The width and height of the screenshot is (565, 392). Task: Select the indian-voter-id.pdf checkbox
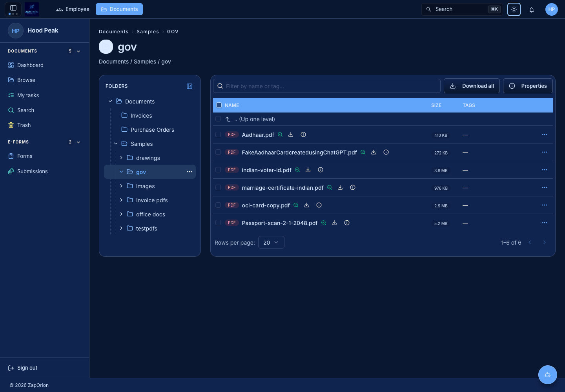point(218,170)
